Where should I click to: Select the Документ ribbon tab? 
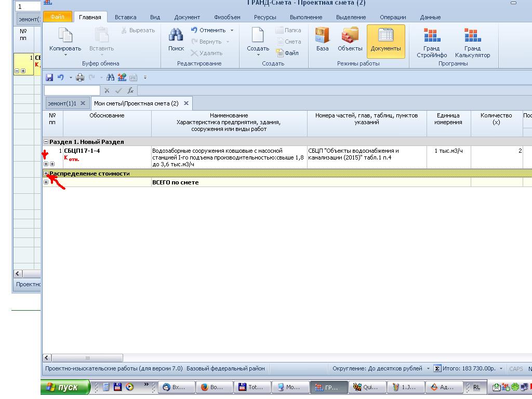coord(187,17)
